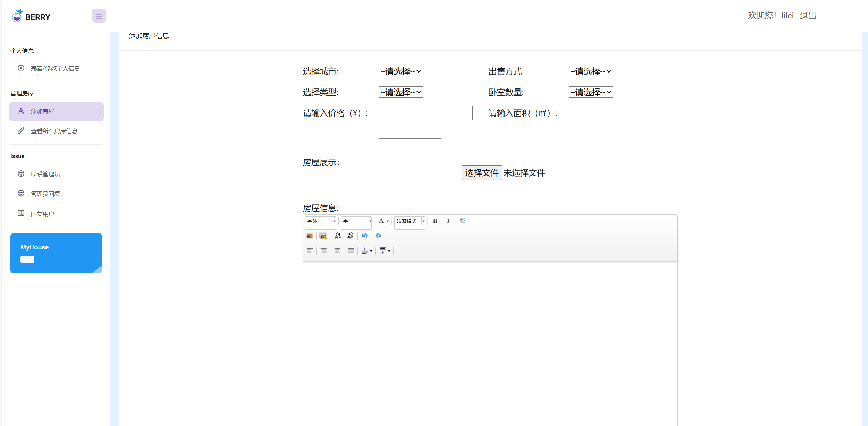
Task: Open 联系管理员 sidebar item
Action: pos(45,174)
